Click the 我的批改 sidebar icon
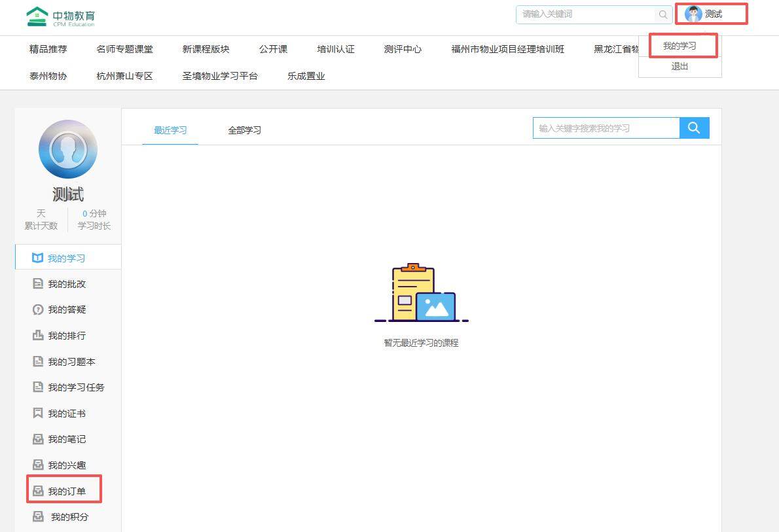The width and height of the screenshot is (779, 532). pos(38,284)
